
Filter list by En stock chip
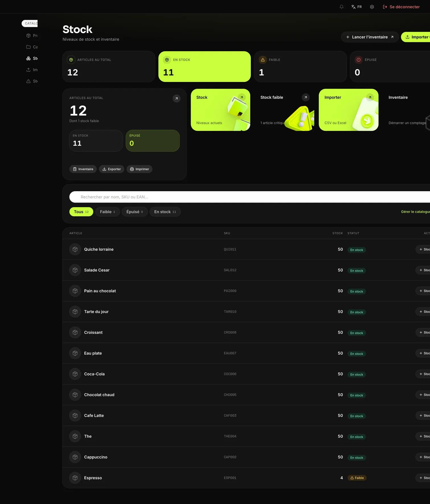(165, 212)
